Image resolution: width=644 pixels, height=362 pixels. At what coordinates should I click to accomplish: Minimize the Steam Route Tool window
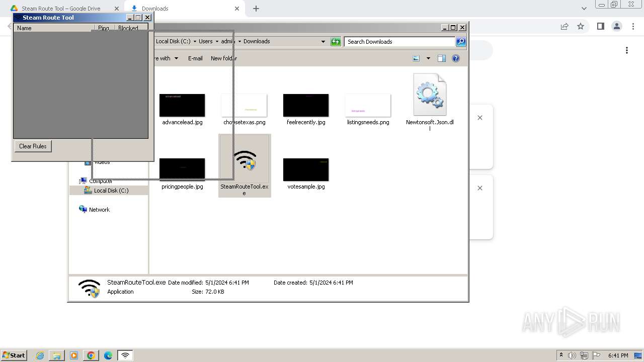(130, 18)
